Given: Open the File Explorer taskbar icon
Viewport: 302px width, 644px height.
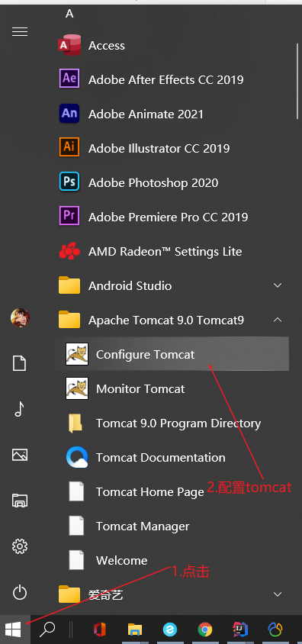Looking at the screenshot, I should tap(134, 630).
